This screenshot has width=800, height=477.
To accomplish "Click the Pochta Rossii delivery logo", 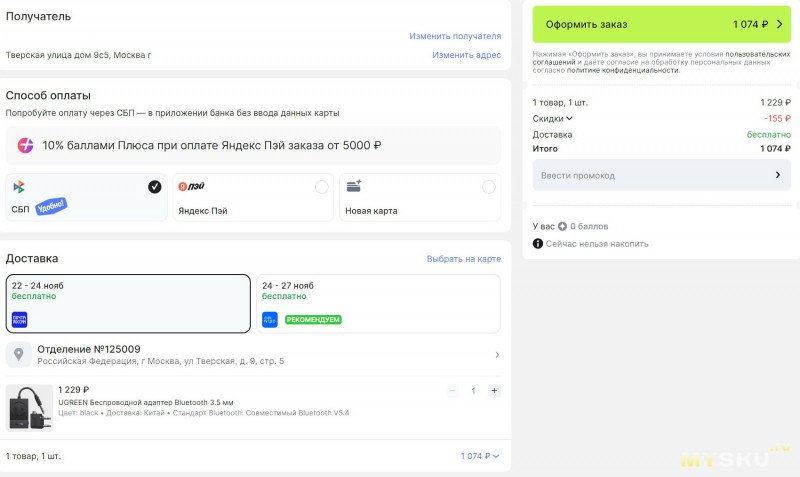I will pos(20,320).
